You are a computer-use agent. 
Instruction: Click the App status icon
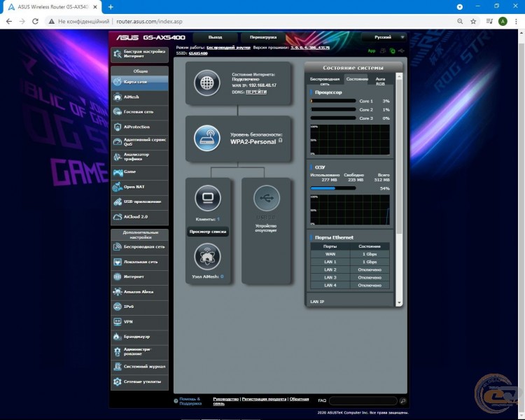tap(371, 51)
